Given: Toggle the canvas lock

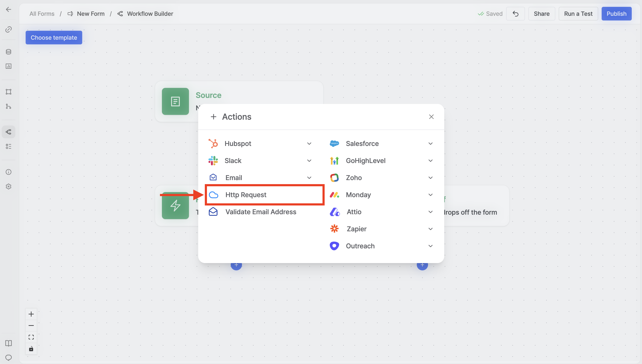Looking at the screenshot, I should tap(31, 349).
